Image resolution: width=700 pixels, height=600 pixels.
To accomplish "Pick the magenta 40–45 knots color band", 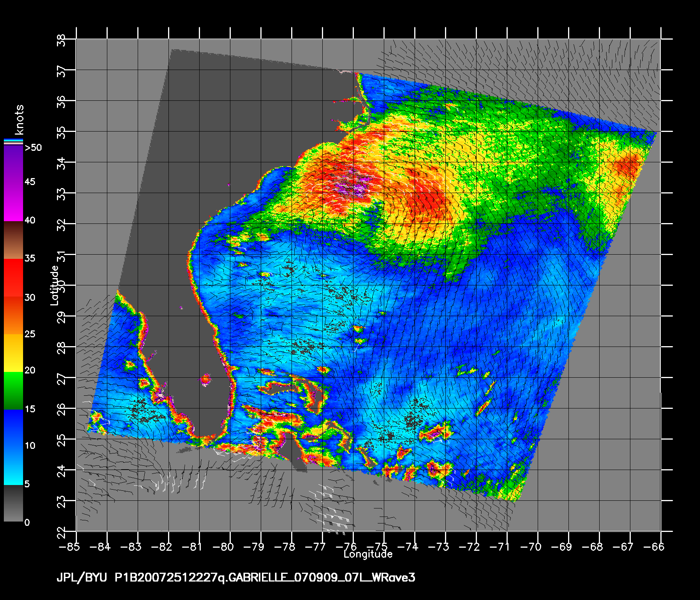I will tap(13, 202).
